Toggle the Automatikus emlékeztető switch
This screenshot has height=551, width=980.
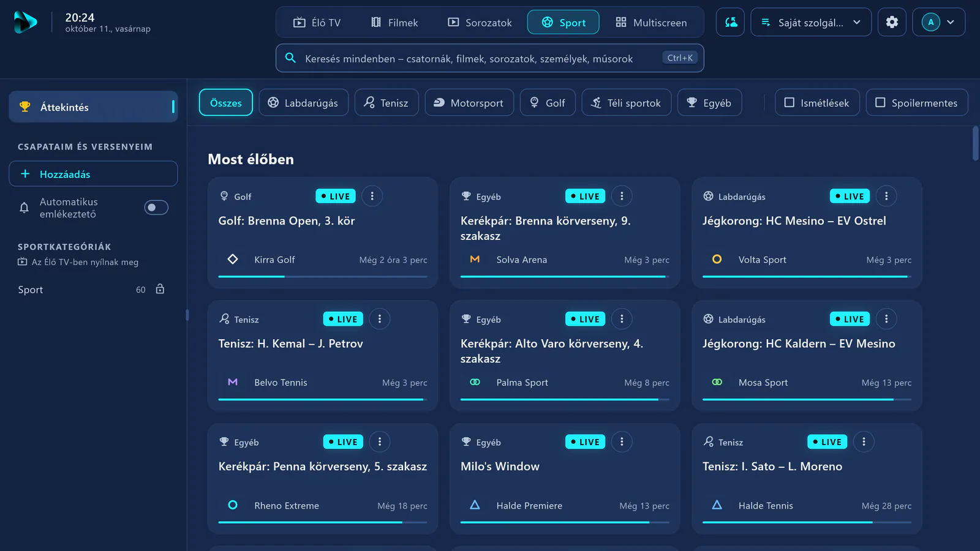click(156, 208)
